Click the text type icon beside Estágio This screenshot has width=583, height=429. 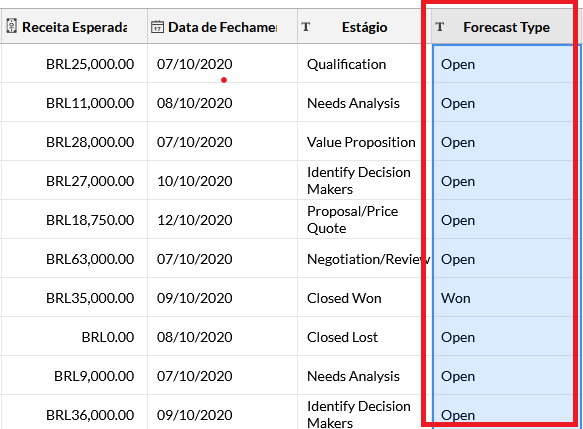(x=306, y=27)
